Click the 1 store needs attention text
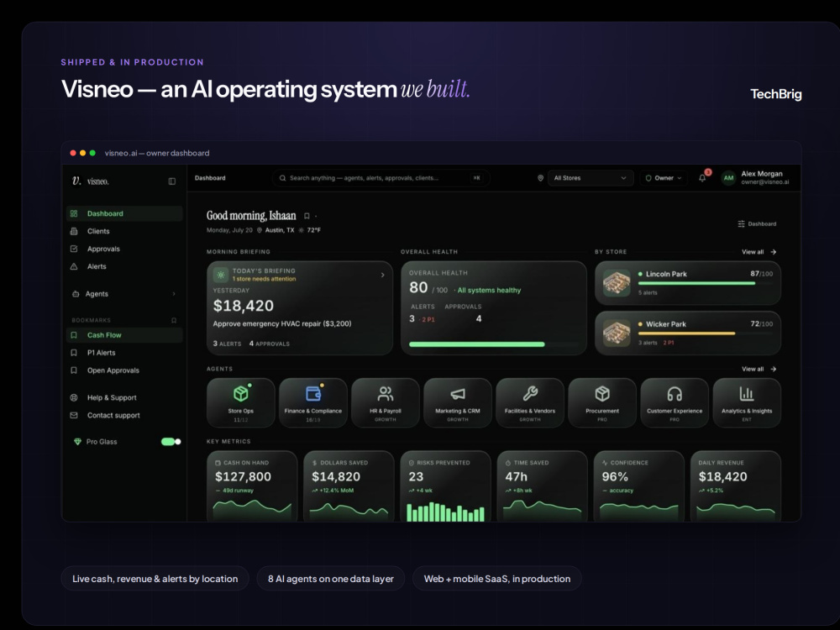 (264, 279)
